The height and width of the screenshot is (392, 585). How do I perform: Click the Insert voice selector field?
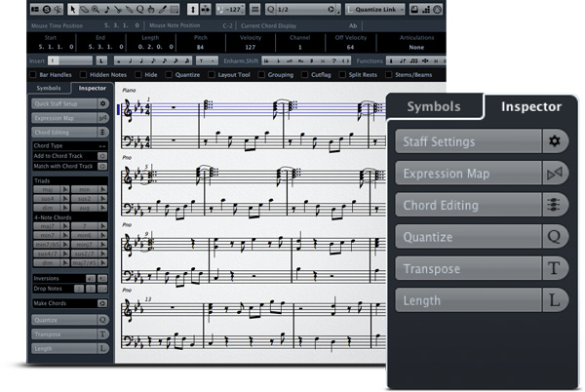point(70,60)
